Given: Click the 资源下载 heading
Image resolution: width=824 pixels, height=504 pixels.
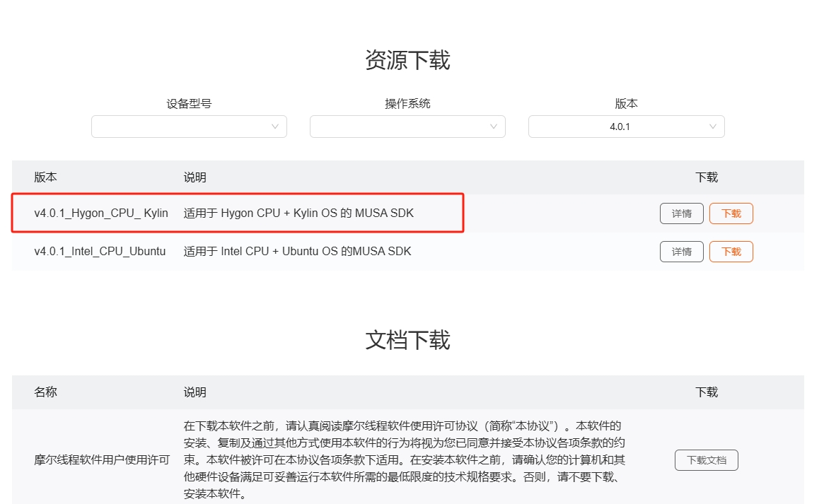Looking at the screenshot, I should (408, 60).
